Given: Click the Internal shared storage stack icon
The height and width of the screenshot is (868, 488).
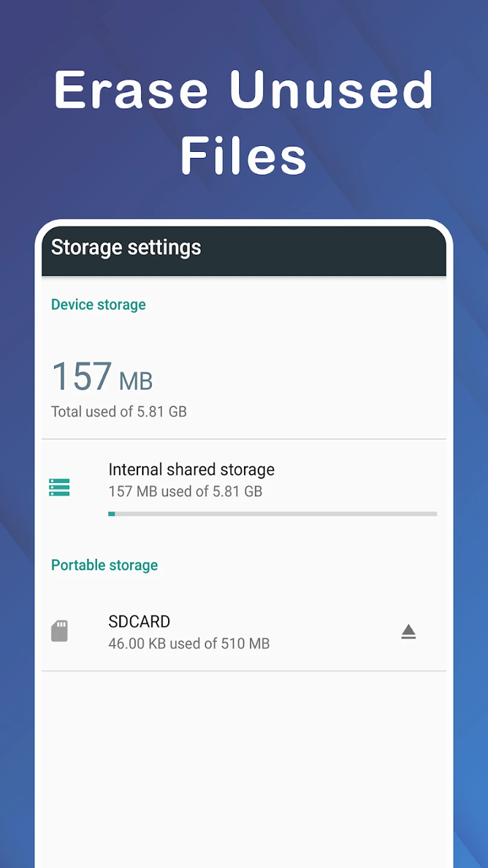Looking at the screenshot, I should pos(59,487).
